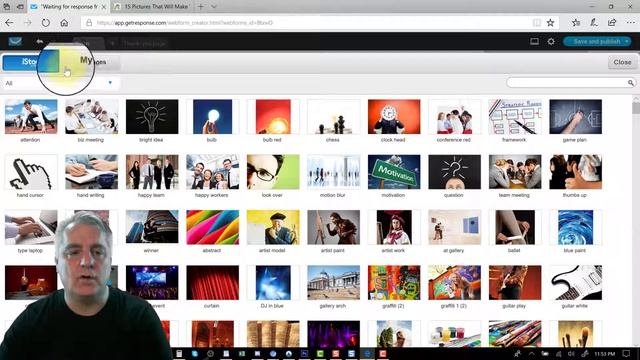Select the biz meeting thumbnail

pos(91,116)
